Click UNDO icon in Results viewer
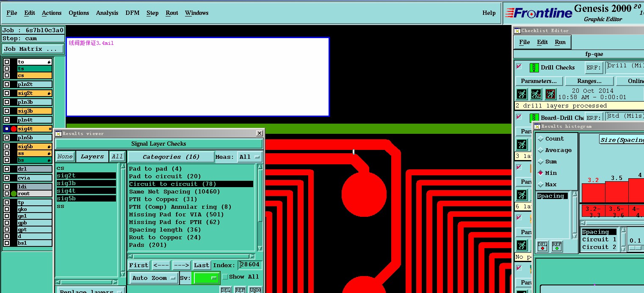The image size is (644, 293). click(255, 290)
